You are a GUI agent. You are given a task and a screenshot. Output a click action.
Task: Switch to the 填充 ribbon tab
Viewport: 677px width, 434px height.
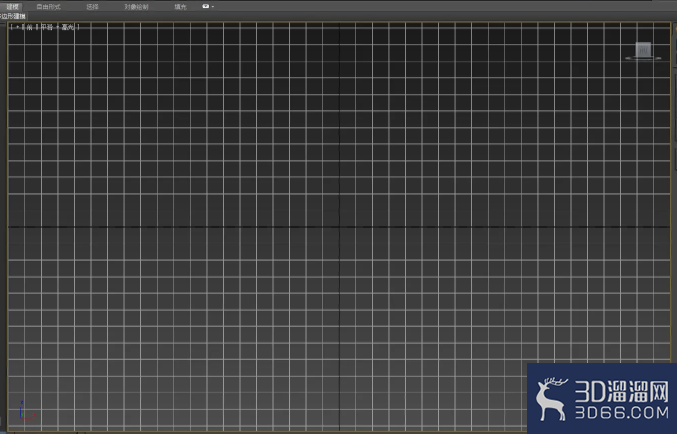point(180,7)
